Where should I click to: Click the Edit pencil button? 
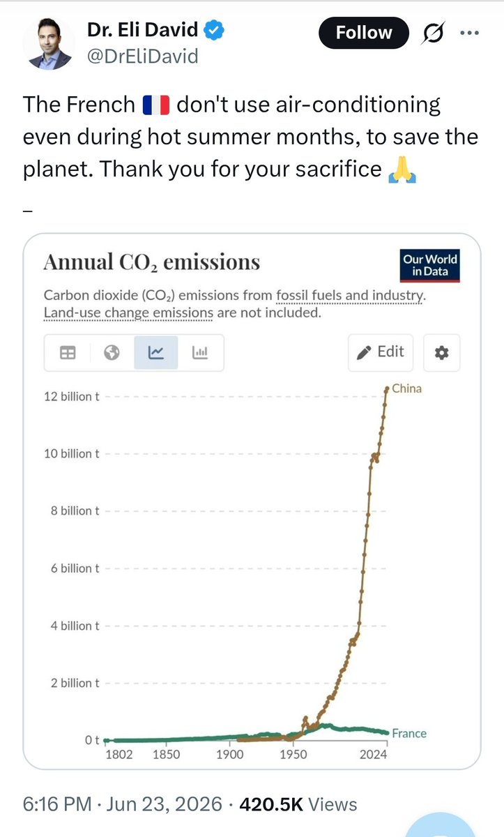[381, 352]
